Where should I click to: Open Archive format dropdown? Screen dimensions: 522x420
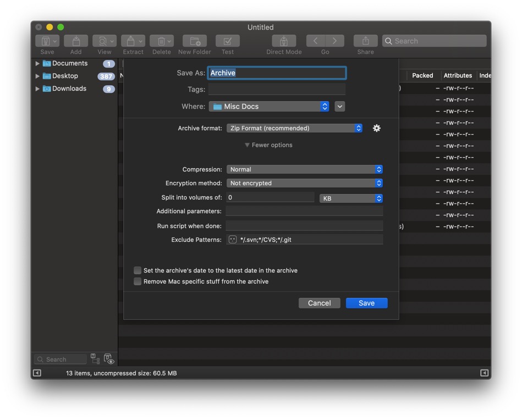(x=294, y=128)
